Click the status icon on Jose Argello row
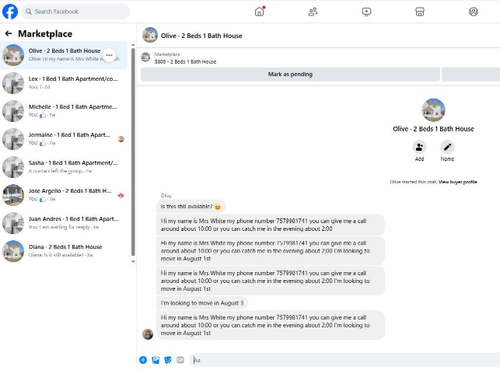500x370 pixels. [x=121, y=195]
